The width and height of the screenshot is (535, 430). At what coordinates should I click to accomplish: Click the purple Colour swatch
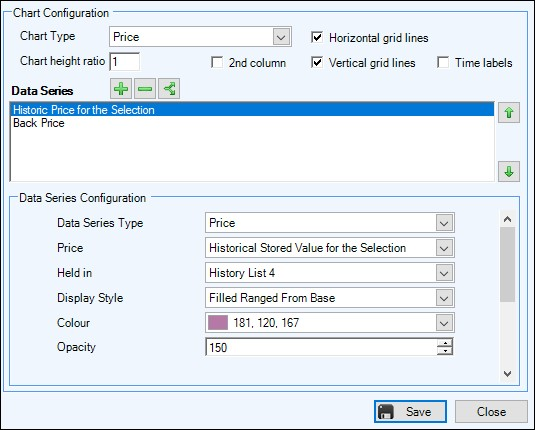[x=218, y=322]
